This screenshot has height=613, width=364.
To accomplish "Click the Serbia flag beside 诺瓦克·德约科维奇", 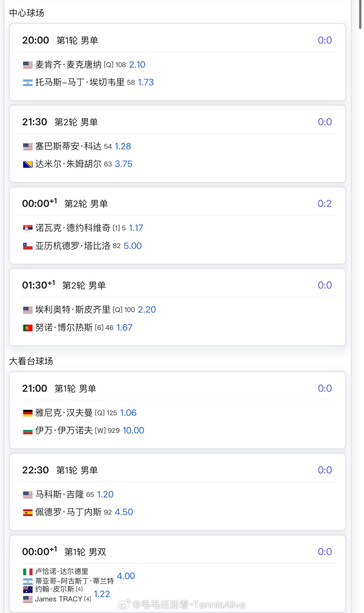I will tap(28, 228).
